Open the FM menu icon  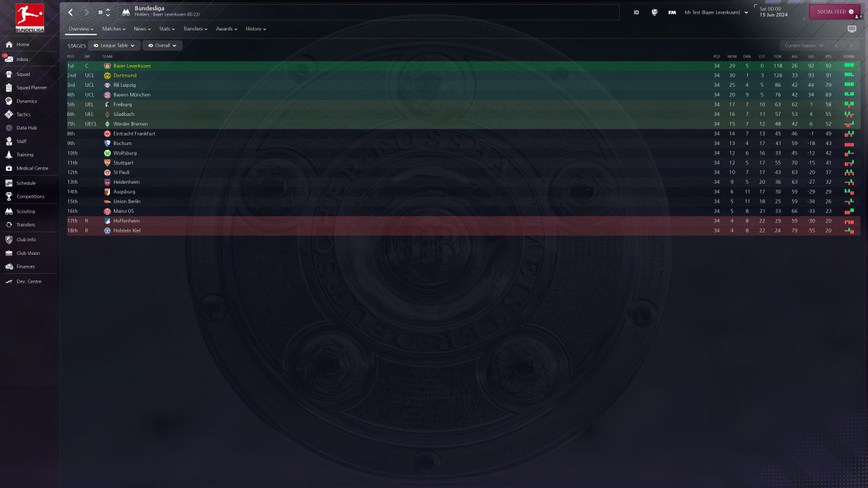672,12
